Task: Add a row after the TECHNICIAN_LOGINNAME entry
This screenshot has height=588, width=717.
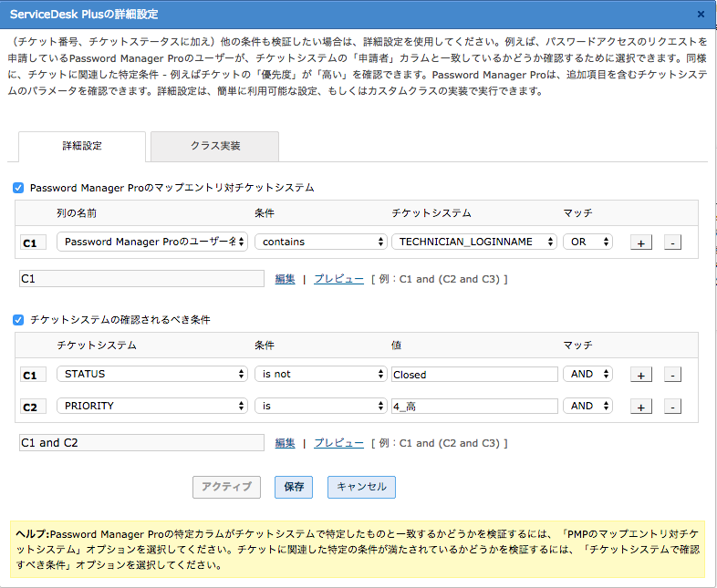Action: click(641, 242)
